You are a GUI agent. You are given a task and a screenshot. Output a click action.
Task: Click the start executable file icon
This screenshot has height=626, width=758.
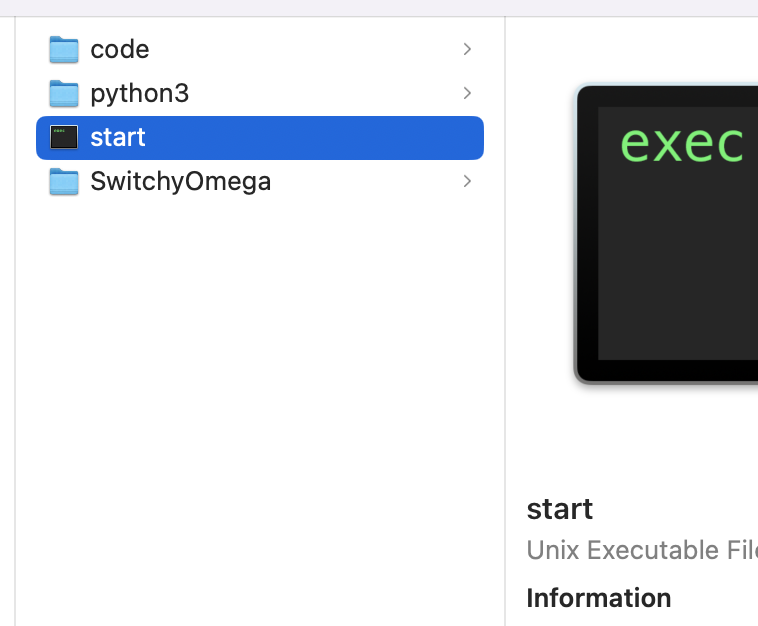coord(64,137)
